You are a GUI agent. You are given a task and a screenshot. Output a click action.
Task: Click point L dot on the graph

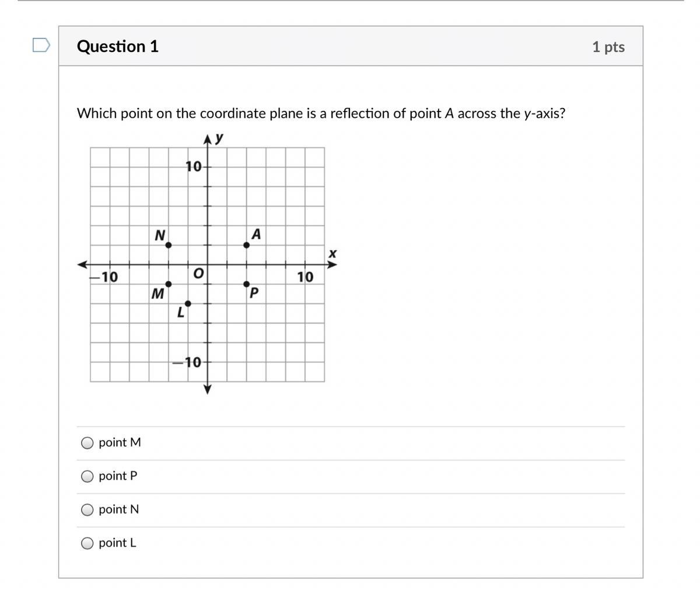pyautogui.click(x=188, y=303)
